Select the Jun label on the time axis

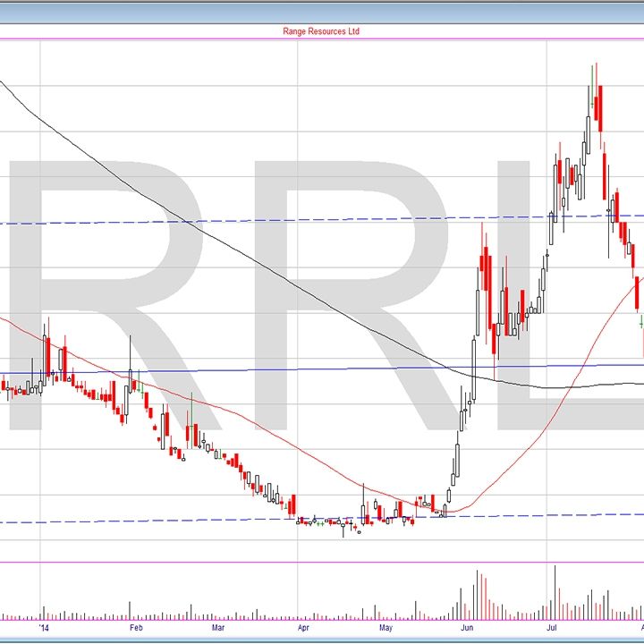(x=468, y=628)
